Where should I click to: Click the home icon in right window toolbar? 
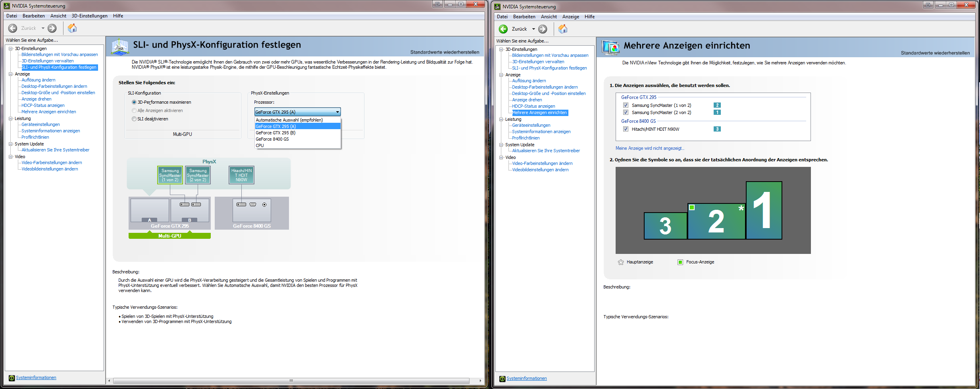[563, 29]
